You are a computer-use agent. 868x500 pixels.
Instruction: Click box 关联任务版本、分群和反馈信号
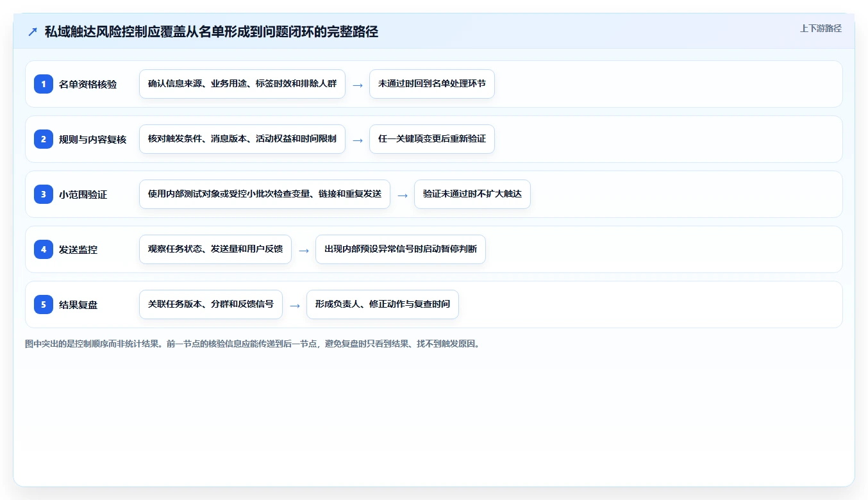211,304
